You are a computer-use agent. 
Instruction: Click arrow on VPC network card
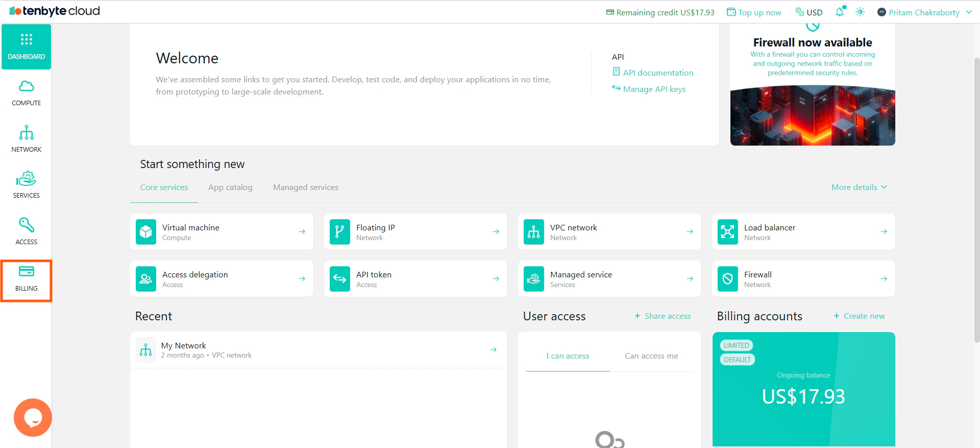690,232
